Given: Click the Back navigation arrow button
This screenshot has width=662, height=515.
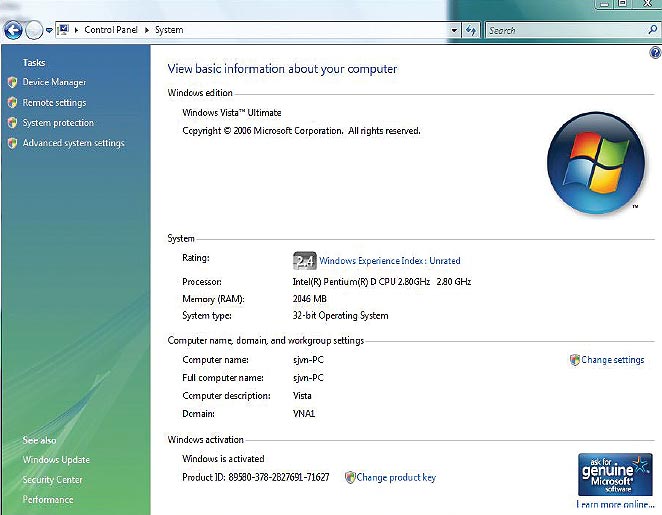Looking at the screenshot, I should 13,30.
